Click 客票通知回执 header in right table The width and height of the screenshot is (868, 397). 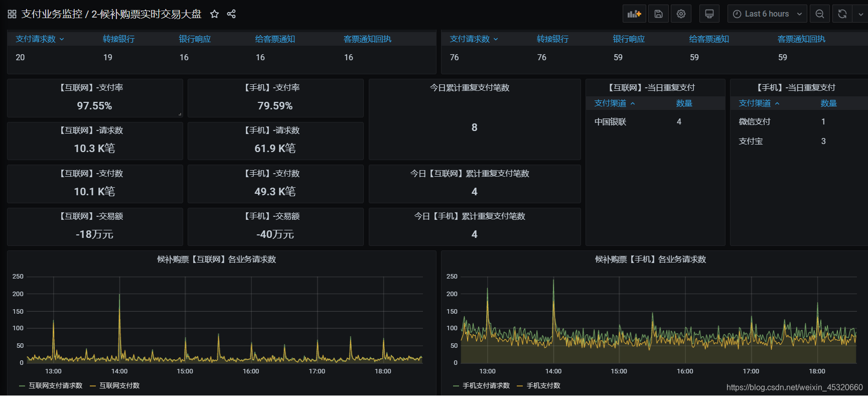(801, 39)
